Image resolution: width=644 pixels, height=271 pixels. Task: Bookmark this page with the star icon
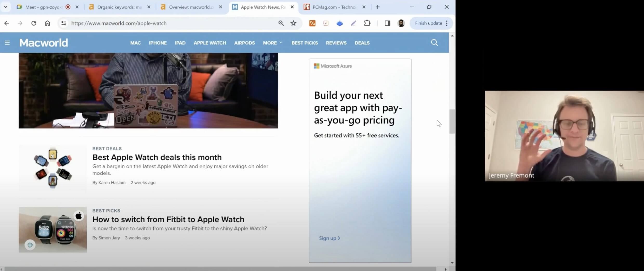293,23
